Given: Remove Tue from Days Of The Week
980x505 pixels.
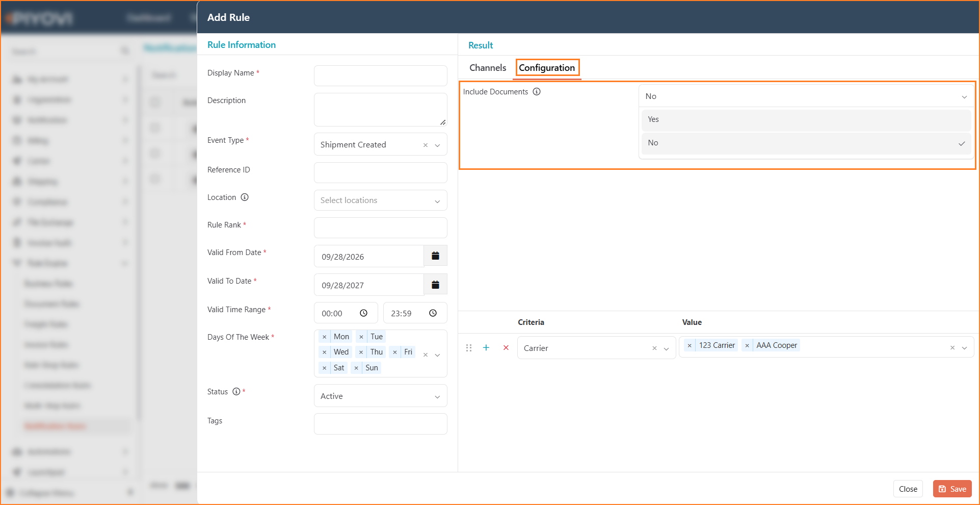Looking at the screenshot, I should pyautogui.click(x=361, y=337).
